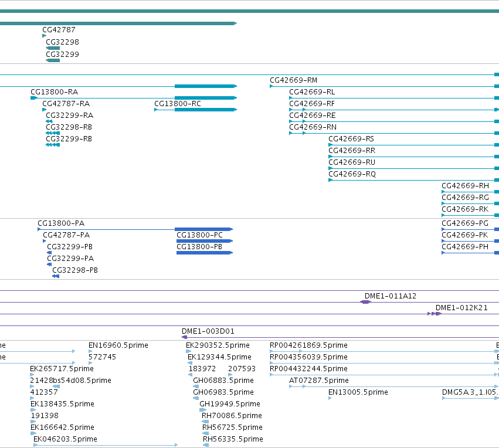The image size is (499, 448).
Task: Select the CG42669-RN transcript label
Action: [x=313, y=127]
